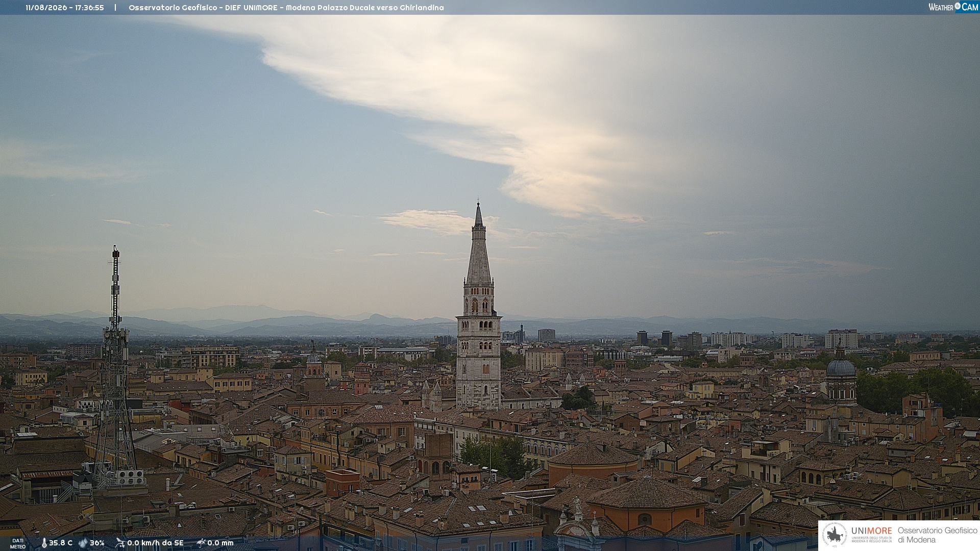Click the 0.0 mm rainfall value
980x551 pixels.
click(x=220, y=543)
